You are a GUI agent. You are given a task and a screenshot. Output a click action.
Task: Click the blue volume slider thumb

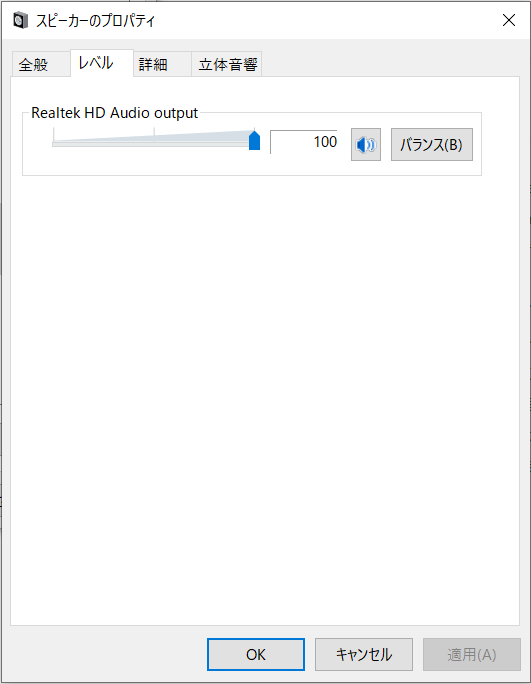point(254,140)
